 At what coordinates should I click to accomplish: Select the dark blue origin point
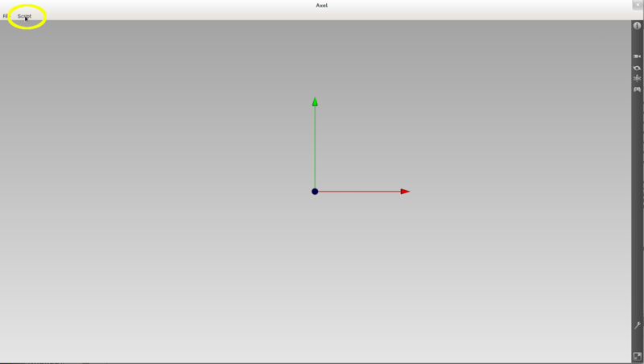click(x=315, y=192)
